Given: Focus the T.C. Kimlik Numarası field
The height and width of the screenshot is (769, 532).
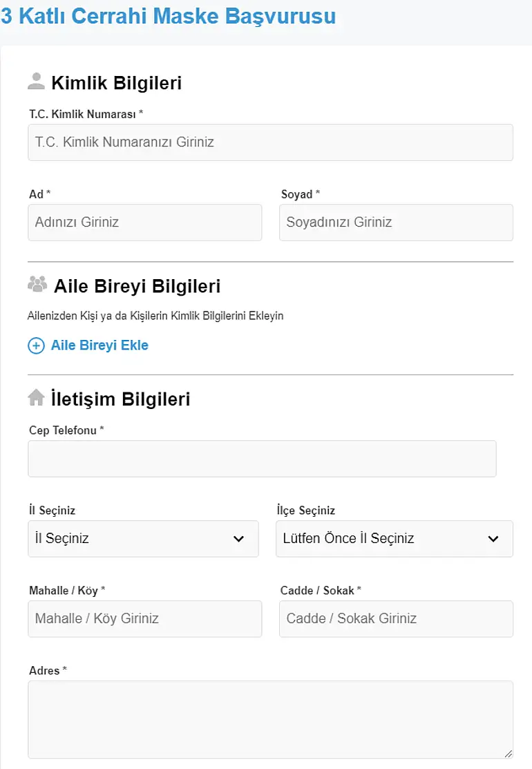Looking at the screenshot, I should pos(271,142).
